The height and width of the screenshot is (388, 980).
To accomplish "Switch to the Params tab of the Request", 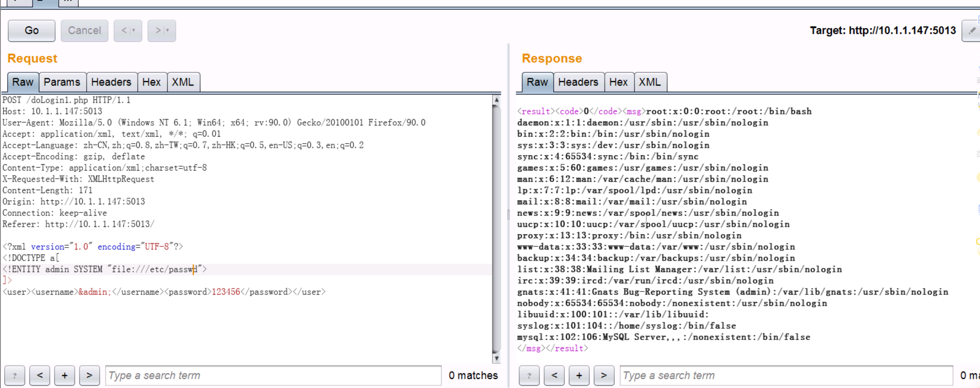I will 62,82.
